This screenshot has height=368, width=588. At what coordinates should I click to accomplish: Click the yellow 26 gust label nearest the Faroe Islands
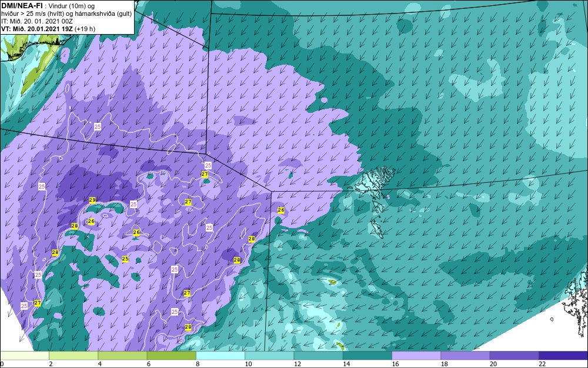[x=281, y=210]
